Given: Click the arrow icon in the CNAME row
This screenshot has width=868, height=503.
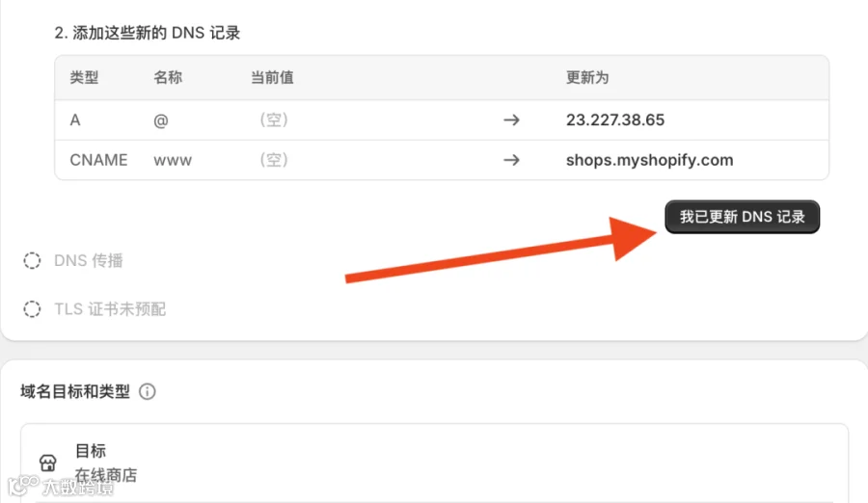Looking at the screenshot, I should click(x=511, y=161).
